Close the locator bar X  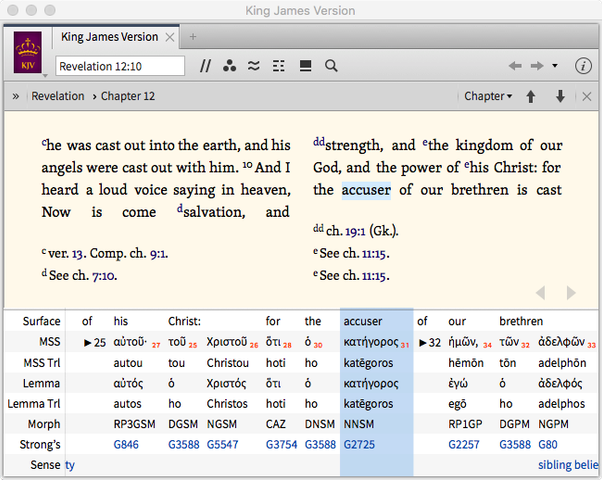(x=587, y=96)
